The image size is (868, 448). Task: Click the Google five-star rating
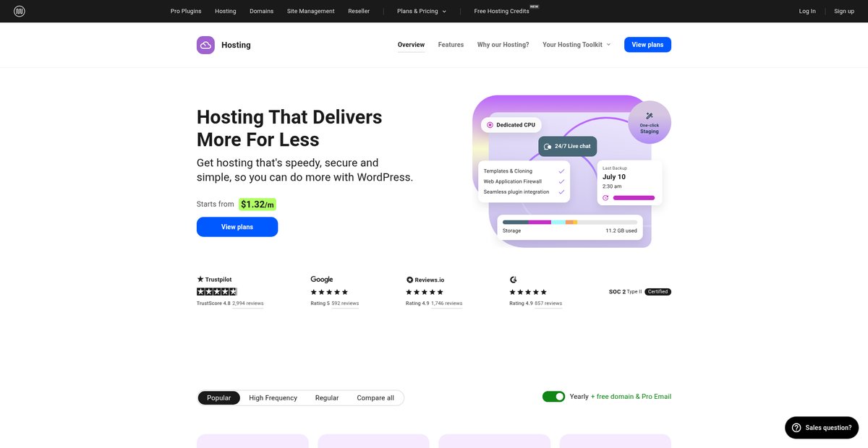click(x=329, y=292)
